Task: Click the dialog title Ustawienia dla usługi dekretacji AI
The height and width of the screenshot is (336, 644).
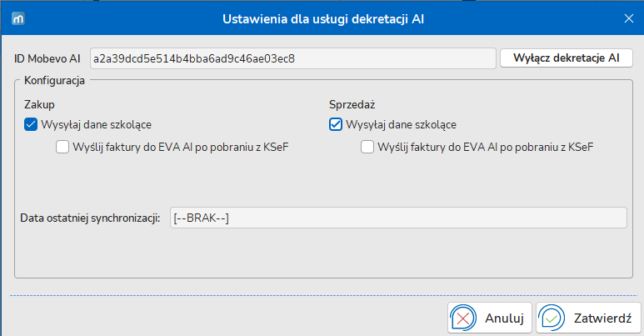Action: (x=323, y=19)
